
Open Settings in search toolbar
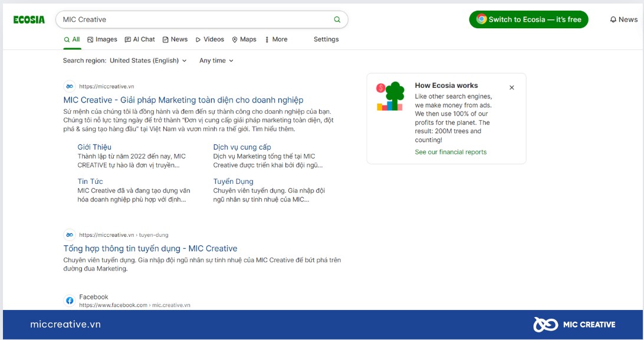(x=326, y=39)
